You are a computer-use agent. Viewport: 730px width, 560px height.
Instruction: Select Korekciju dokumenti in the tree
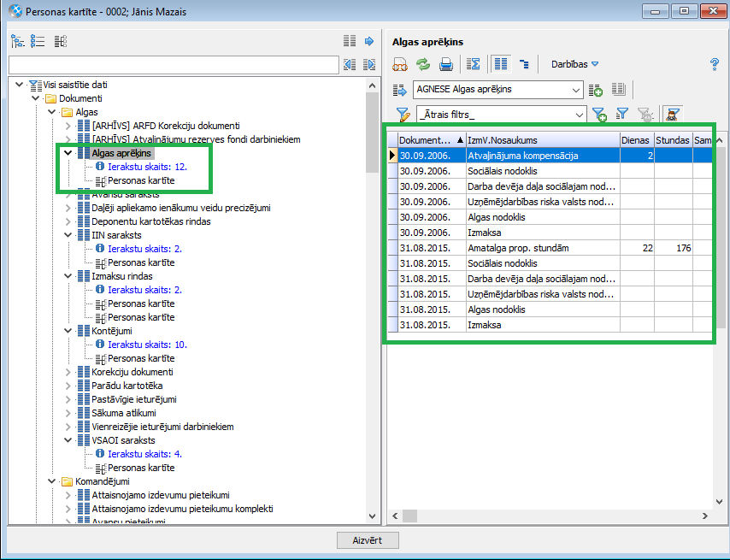click(x=132, y=372)
